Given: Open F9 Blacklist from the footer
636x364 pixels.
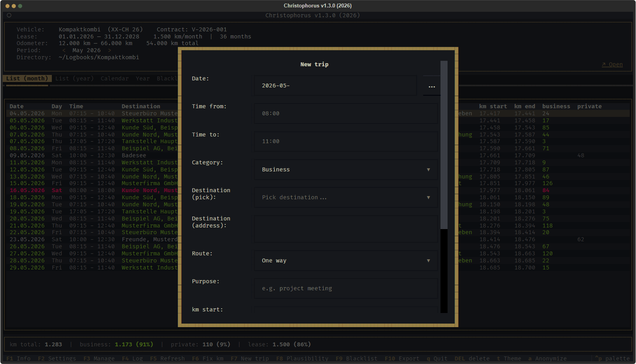Looking at the screenshot, I should (356, 359).
